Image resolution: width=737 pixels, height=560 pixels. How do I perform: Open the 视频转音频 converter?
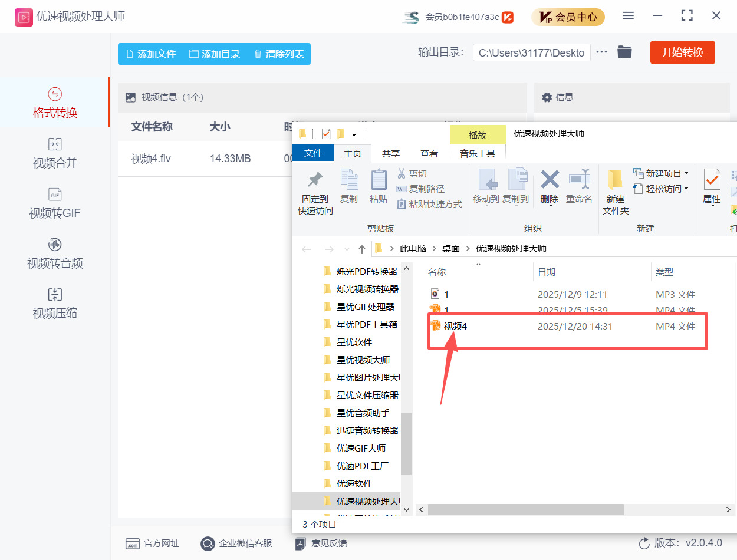click(x=54, y=253)
